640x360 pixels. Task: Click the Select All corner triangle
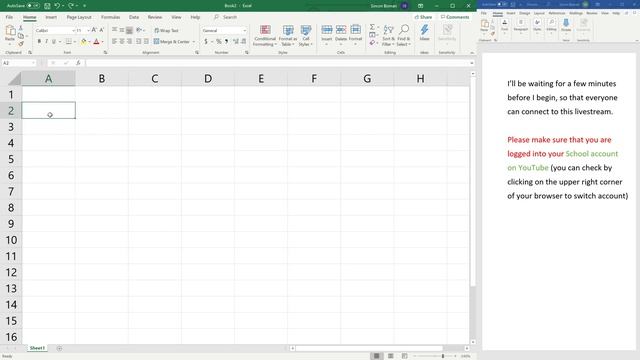coord(14,78)
